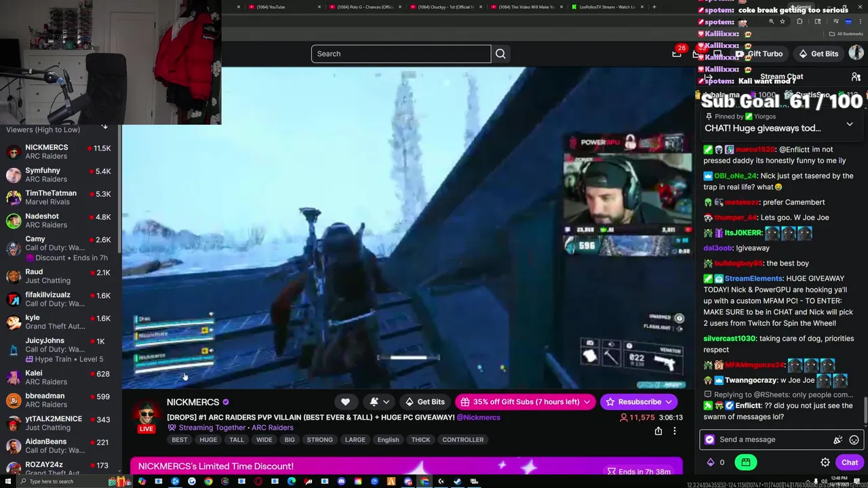Open the ARC Raiders category link

click(272, 428)
